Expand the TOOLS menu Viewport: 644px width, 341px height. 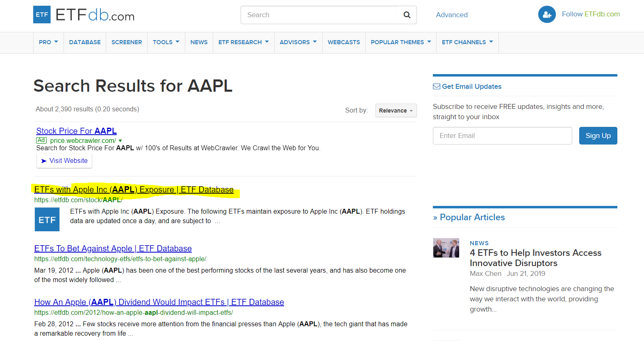[166, 42]
